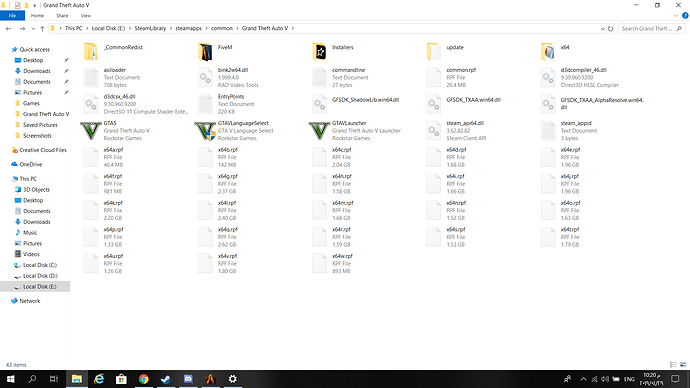Go back with the Back arrow
Viewport: 690px width, 388px height.
coord(8,29)
